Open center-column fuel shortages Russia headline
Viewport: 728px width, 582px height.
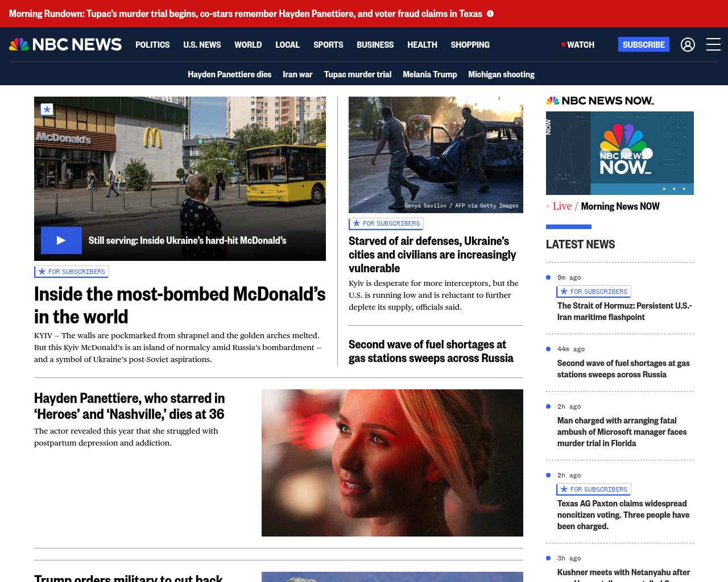pos(431,351)
